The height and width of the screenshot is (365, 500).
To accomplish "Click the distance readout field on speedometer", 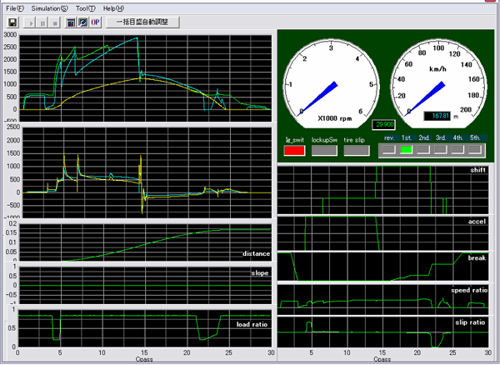I will 438,116.
